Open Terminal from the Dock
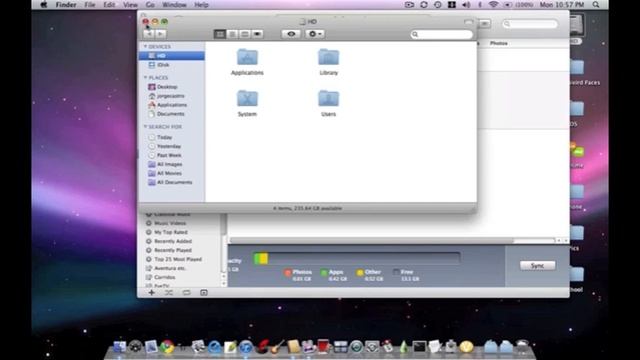This screenshot has height=360, width=640. pyautogui.click(x=419, y=347)
